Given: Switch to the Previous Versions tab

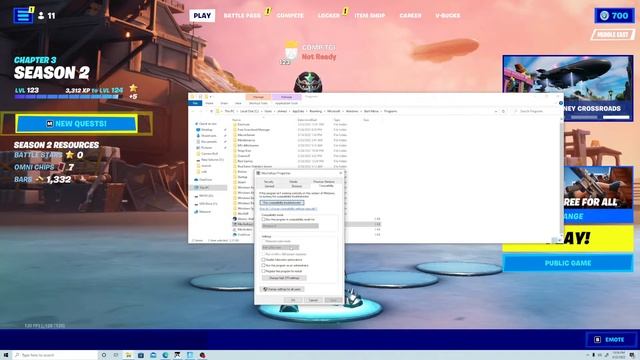Looking at the screenshot, I should [x=324, y=182].
